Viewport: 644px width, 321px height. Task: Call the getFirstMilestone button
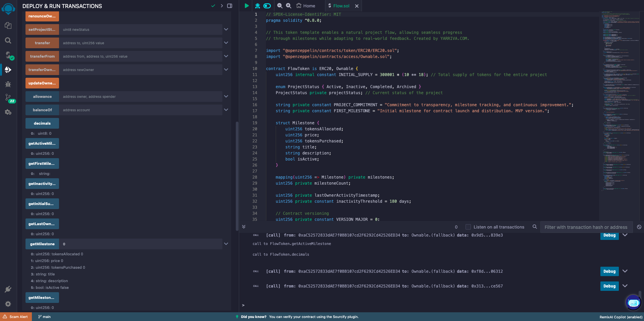click(x=42, y=164)
